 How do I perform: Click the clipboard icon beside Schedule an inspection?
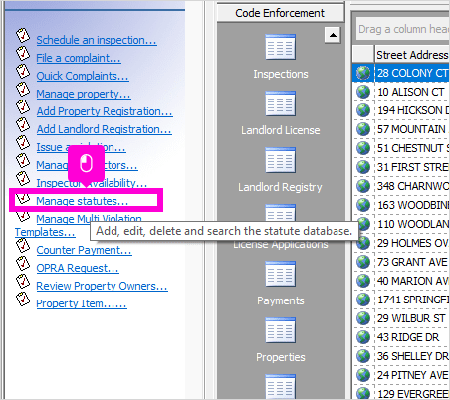pos(23,36)
